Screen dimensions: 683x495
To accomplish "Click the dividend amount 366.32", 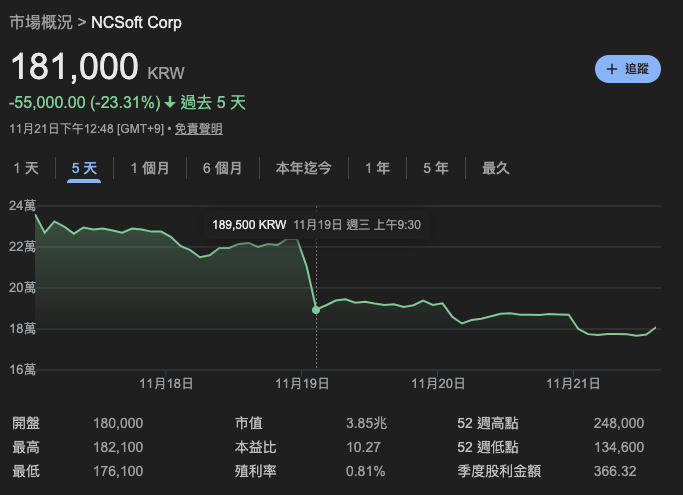I will pyautogui.click(x=615, y=471).
